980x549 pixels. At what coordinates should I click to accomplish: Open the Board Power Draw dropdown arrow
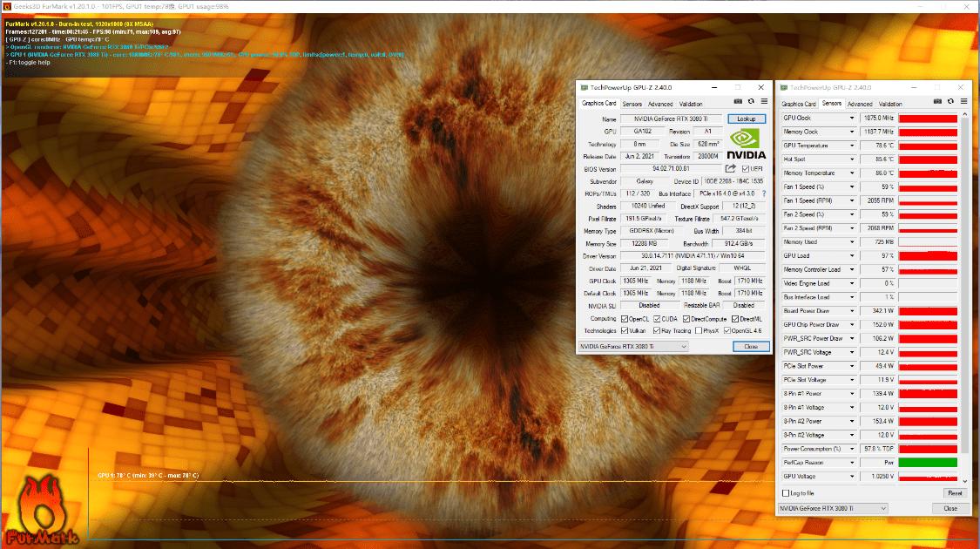click(x=852, y=311)
